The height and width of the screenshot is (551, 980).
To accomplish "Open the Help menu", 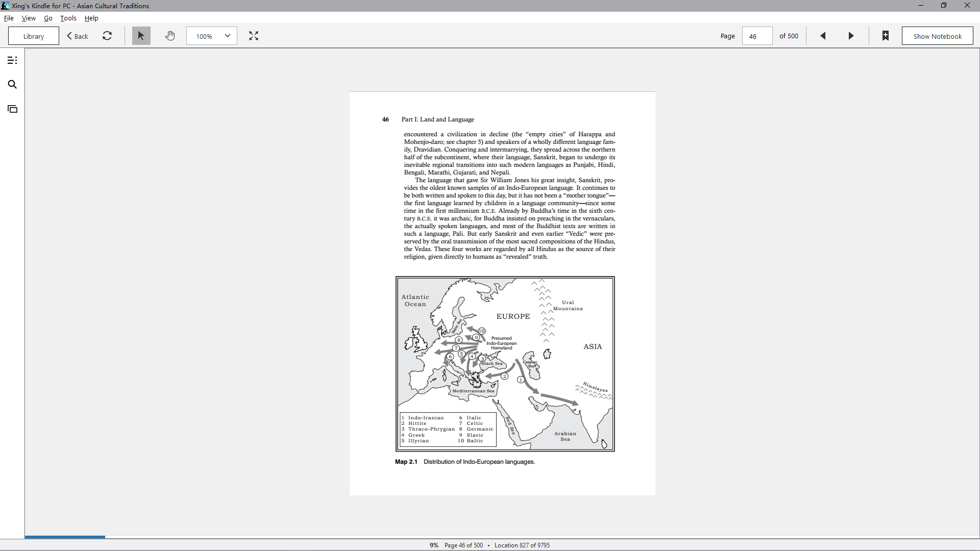I will (91, 18).
